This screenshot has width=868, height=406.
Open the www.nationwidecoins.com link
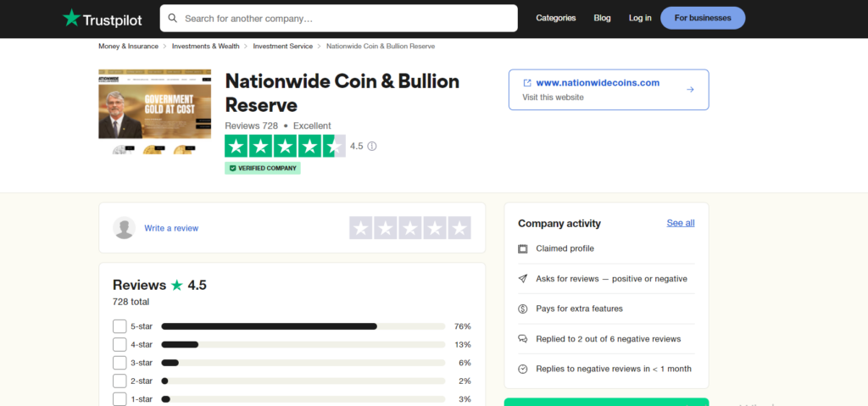[598, 83]
